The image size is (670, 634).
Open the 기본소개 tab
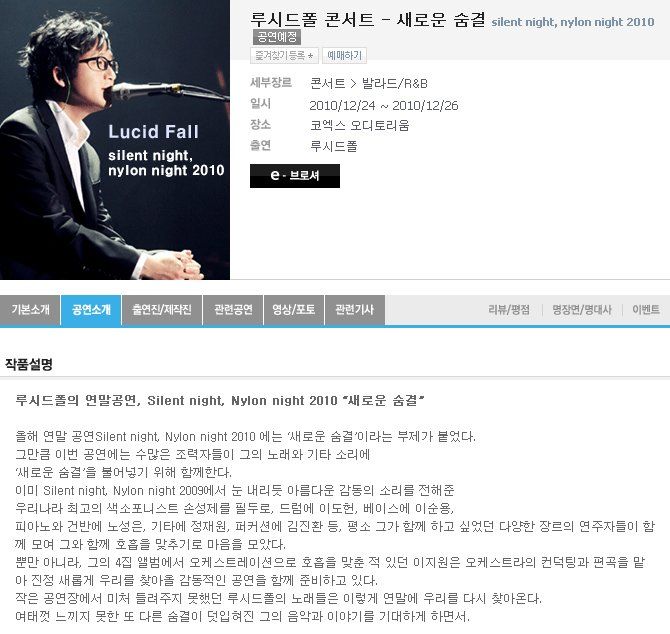point(30,310)
